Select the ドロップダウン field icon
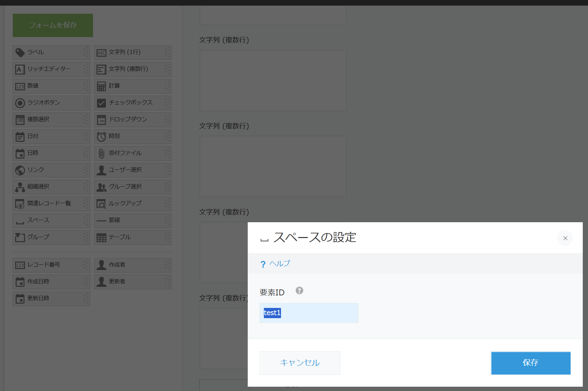 [101, 120]
